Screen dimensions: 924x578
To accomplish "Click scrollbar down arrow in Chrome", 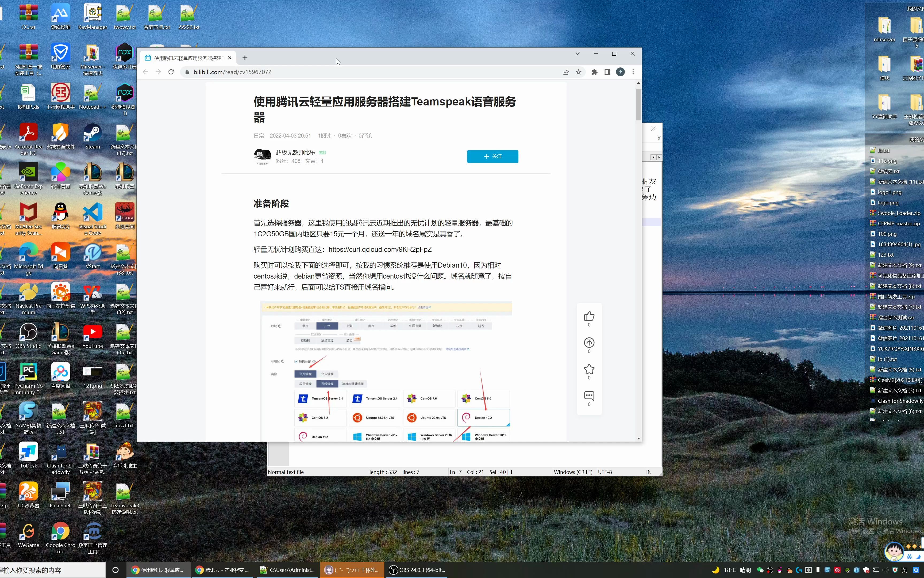I will pos(638,439).
